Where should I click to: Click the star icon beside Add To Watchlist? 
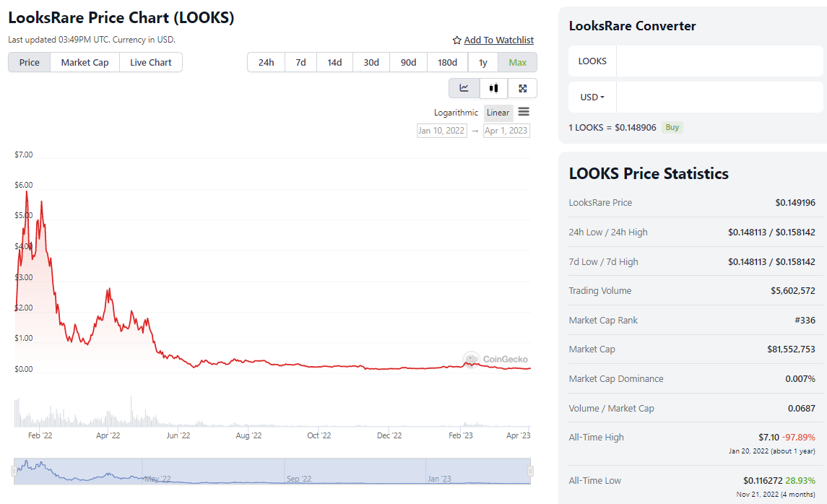[x=456, y=40]
